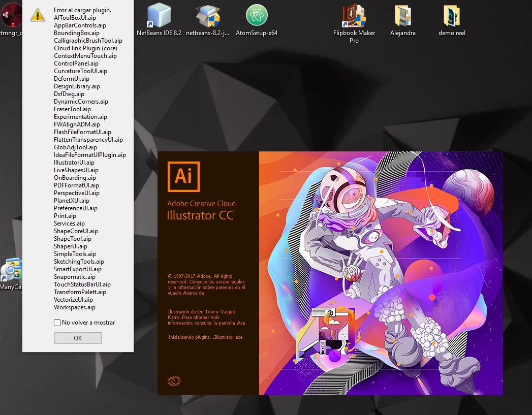Click BoundingBox.aip entry
The height and width of the screenshot is (415, 532).
[76, 33]
